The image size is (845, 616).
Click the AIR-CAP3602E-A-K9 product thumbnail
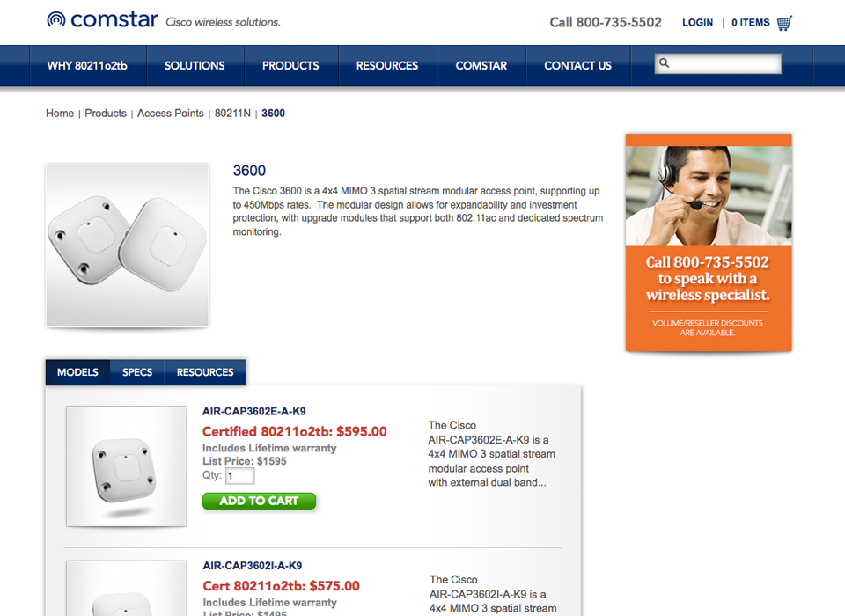point(127,466)
